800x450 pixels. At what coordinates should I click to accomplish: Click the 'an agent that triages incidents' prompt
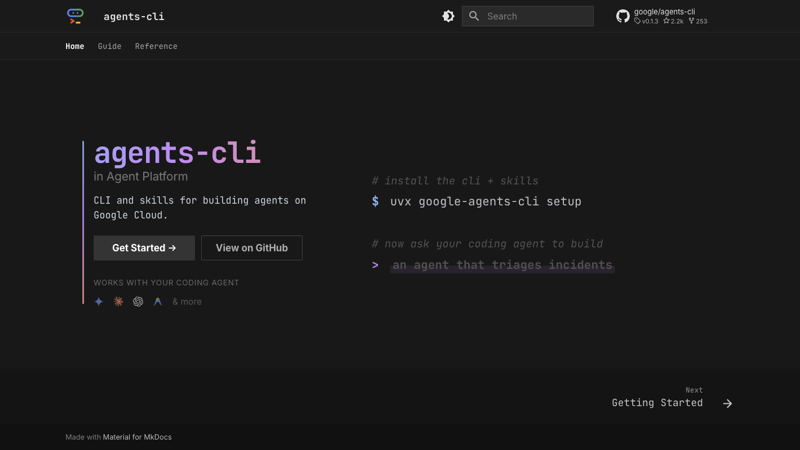click(502, 265)
